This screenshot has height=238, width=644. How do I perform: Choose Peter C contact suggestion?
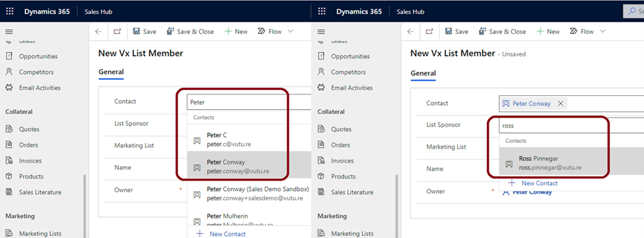[x=249, y=139]
